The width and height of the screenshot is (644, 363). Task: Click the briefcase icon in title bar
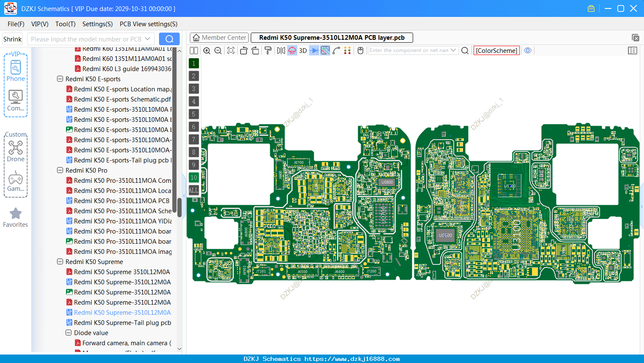(591, 8)
